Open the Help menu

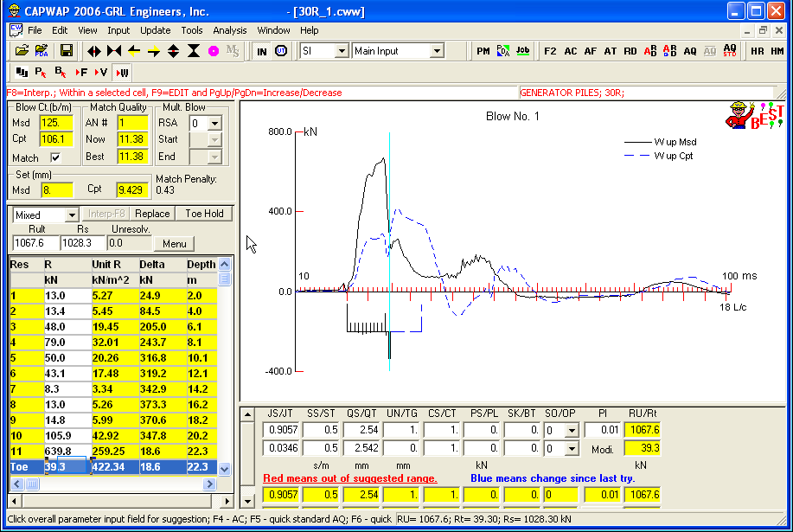(x=309, y=30)
